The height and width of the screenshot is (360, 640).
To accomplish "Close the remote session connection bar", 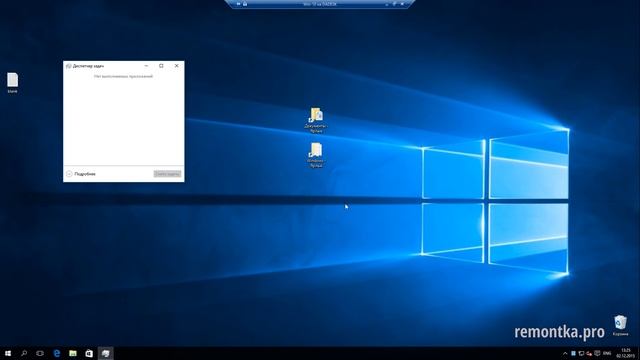I will pos(402,4).
